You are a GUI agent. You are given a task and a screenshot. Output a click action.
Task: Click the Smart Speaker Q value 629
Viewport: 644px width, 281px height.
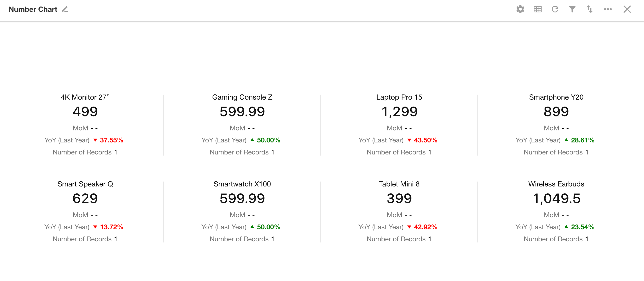(x=85, y=198)
